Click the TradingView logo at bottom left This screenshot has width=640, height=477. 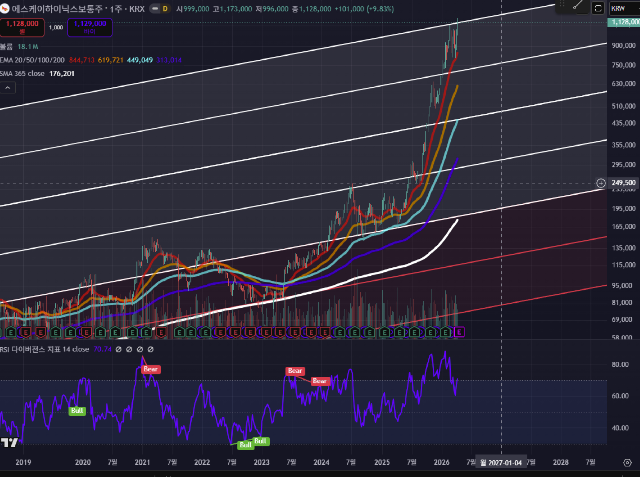tap(9, 442)
